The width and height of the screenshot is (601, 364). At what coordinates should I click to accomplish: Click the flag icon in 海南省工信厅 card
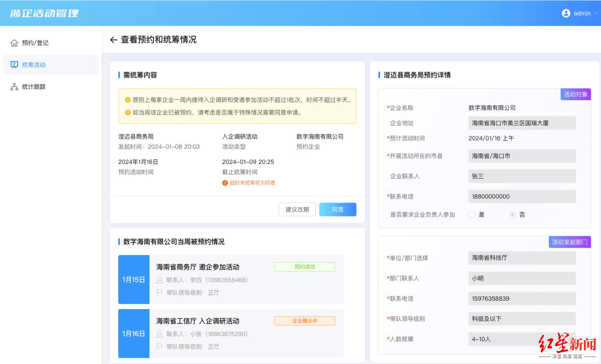click(160, 346)
